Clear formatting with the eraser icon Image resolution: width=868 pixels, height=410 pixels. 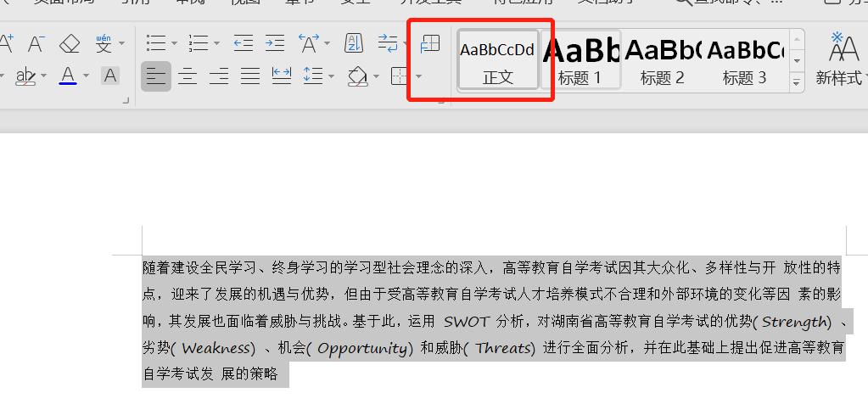[70, 43]
